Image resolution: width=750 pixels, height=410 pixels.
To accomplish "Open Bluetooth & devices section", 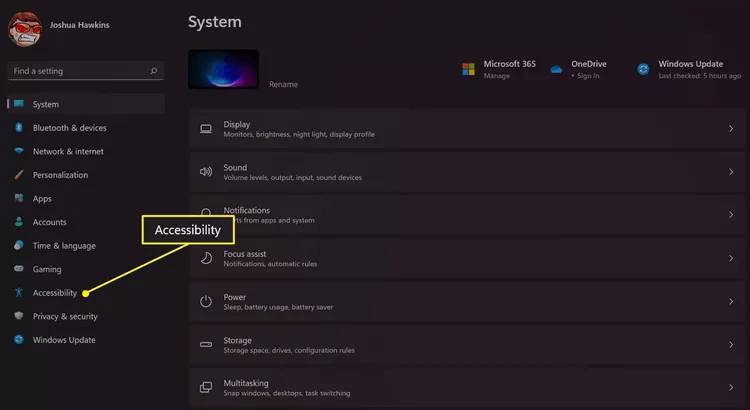I will coord(69,128).
